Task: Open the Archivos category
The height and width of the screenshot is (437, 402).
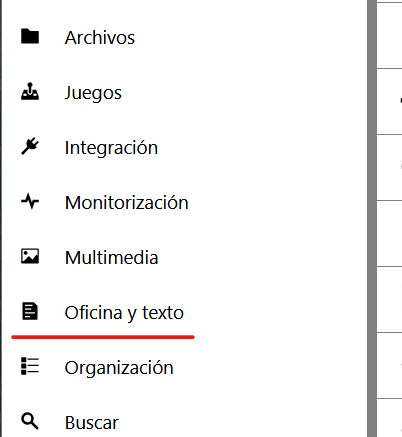Action: tap(100, 37)
